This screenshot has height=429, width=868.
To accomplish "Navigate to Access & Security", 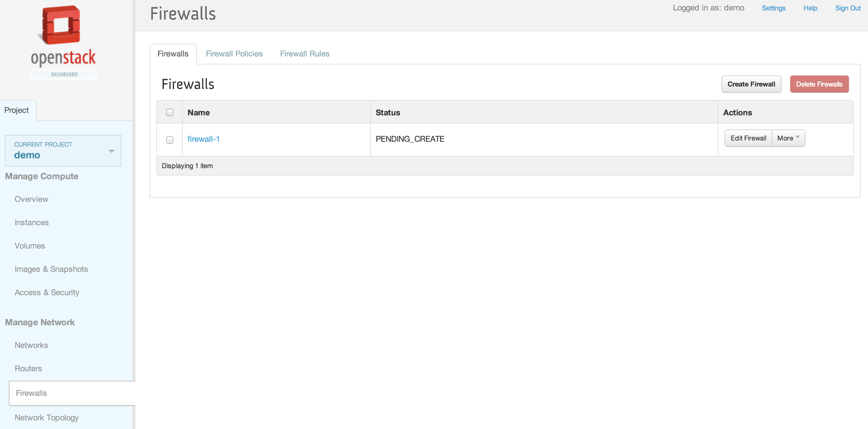I will [47, 292].
